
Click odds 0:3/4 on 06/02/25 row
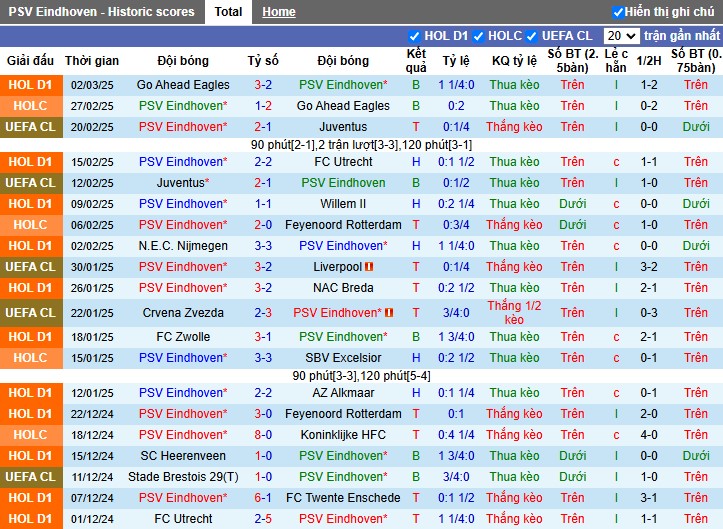pos(456,225)
